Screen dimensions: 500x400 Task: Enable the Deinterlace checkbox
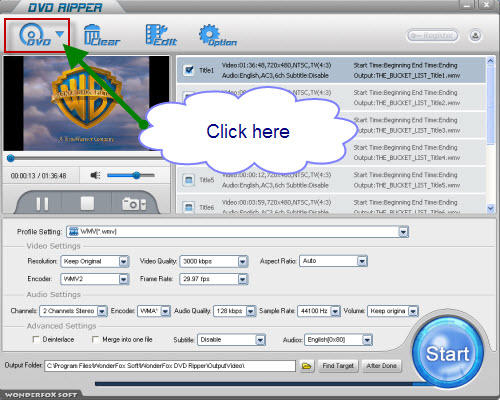click(x=36, y=339)
